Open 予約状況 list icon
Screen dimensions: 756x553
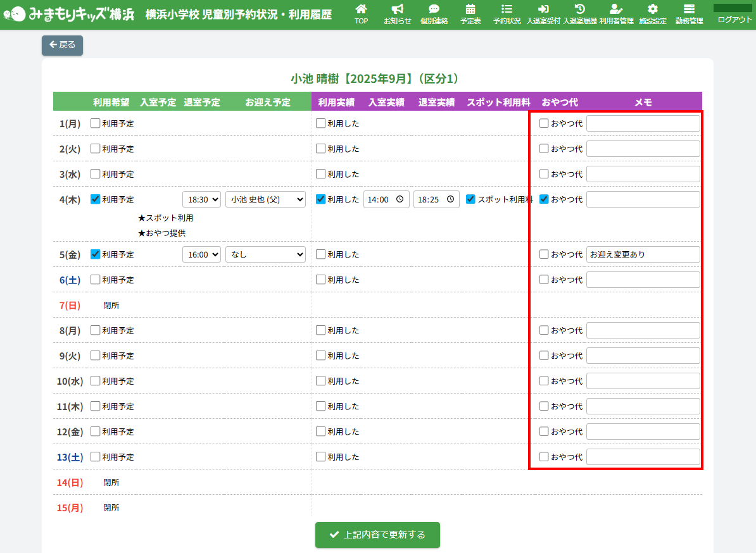click(507, 14)
